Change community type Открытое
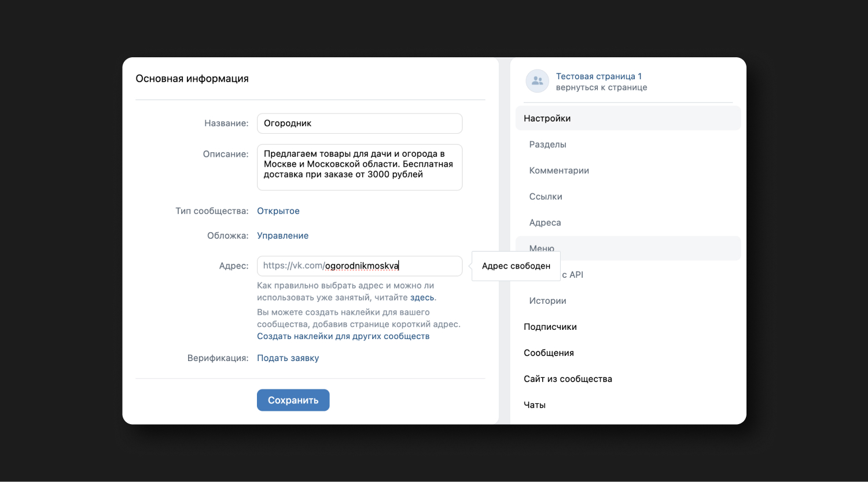This screenshot has height=482, width=868. pyautogui.click(x=278, y=211)
